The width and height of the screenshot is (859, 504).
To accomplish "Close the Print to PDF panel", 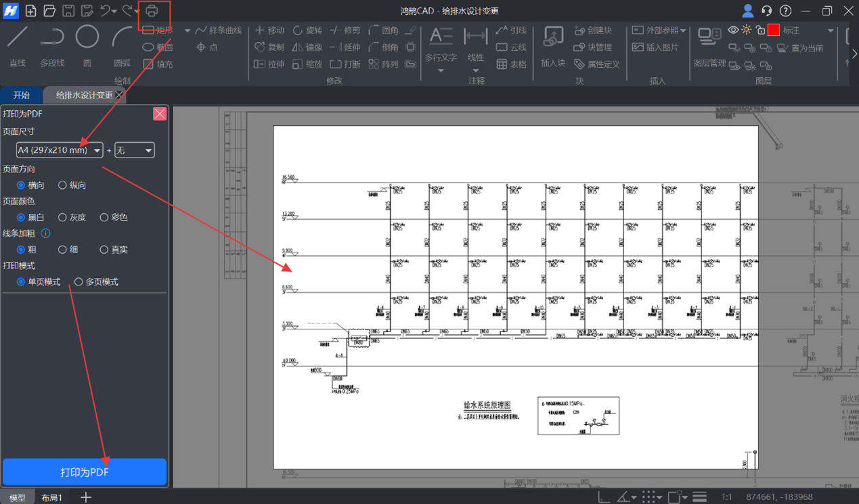I will [160, 114].
